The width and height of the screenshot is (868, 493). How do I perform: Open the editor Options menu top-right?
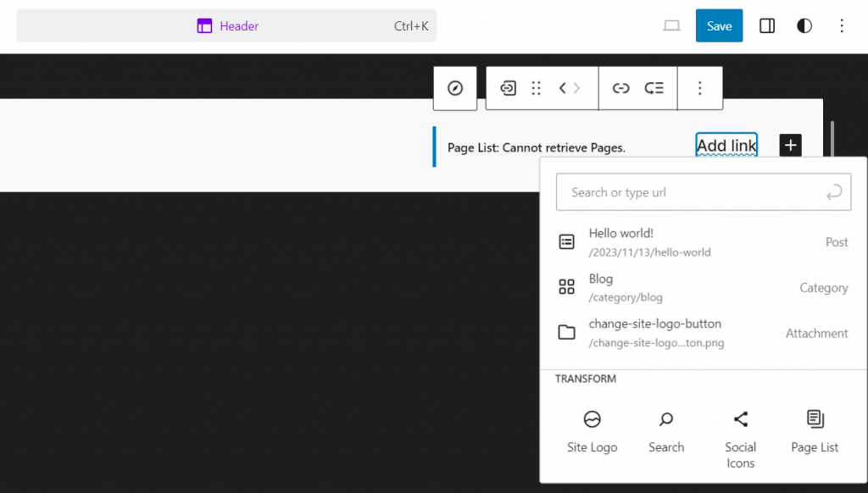click(842, 25)
